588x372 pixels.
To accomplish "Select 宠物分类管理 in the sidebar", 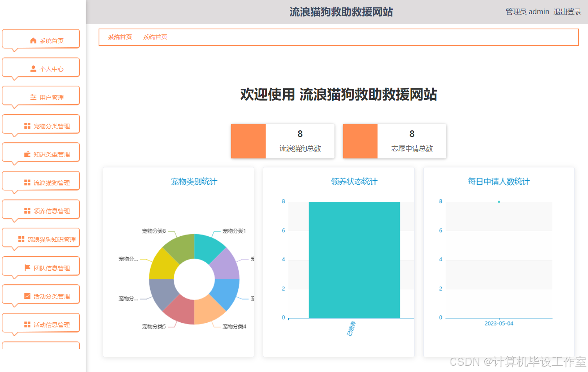I will click(41, 124).
